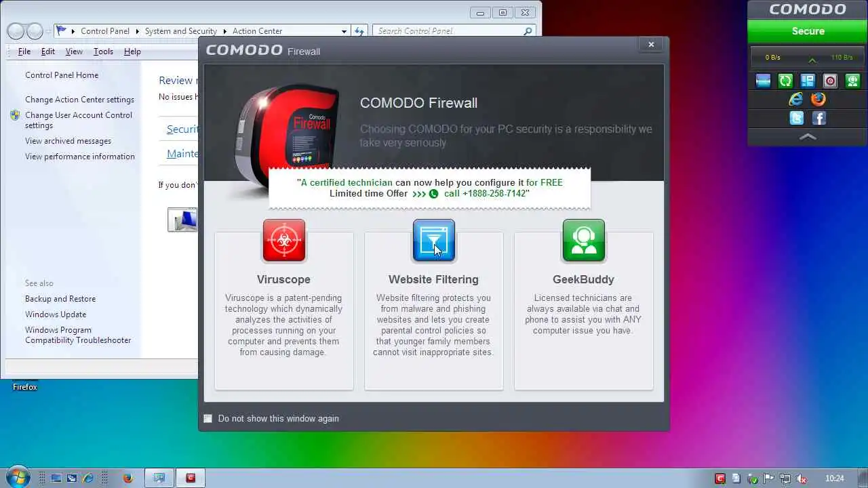Click the address bar refresh button
The height and width of the screenshot is (488, 868).
point(359,31)
